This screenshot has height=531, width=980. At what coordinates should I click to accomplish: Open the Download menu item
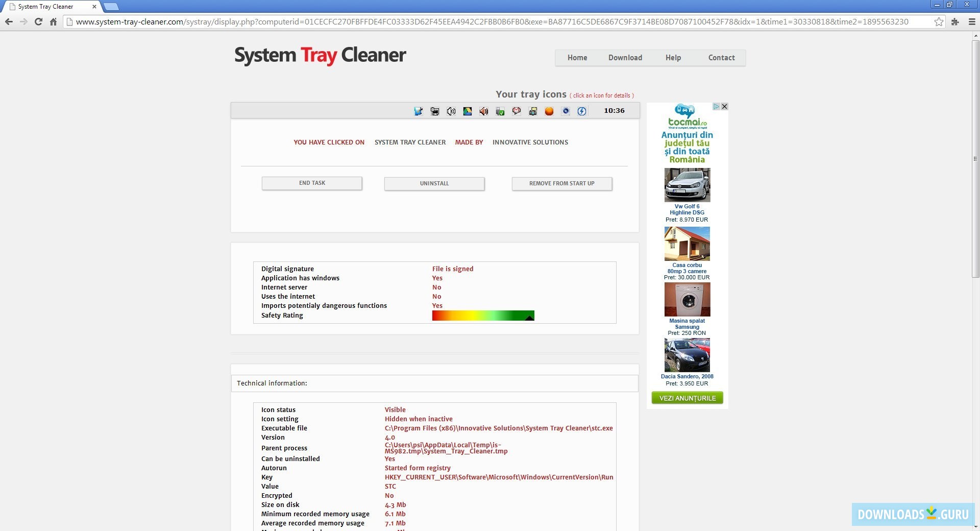pyautogui.click(x=625, y=58)
